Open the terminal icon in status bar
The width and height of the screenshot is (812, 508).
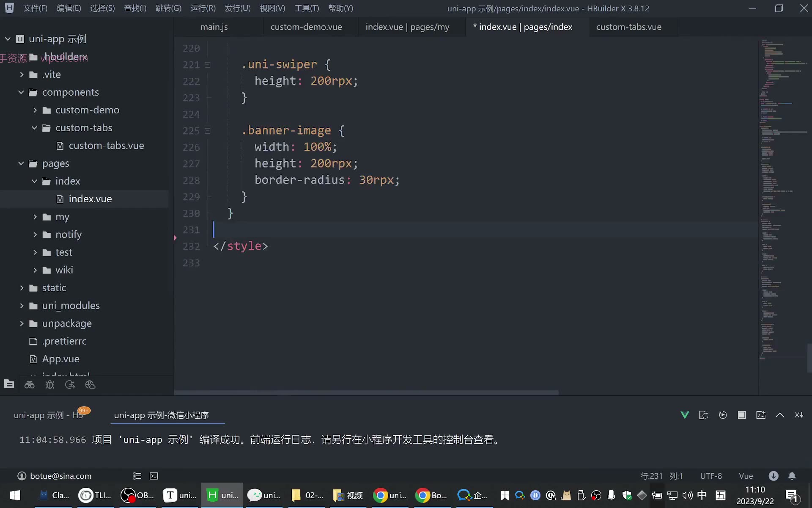click(x=154, y=476)
